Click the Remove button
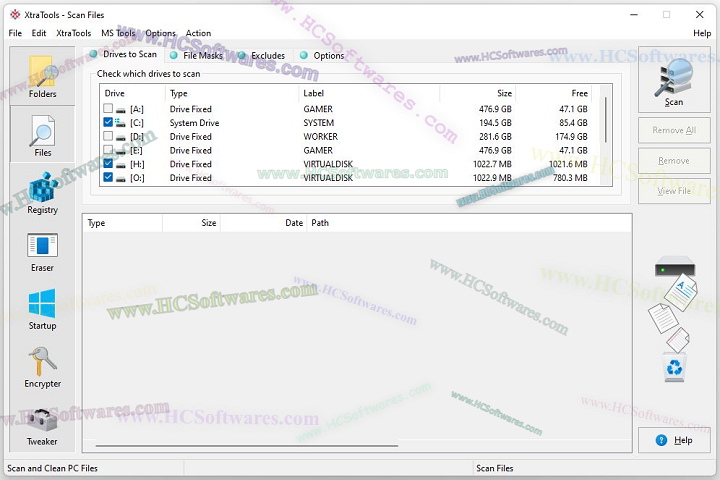The height and width of the screenshot is (480, 720). 674,161
